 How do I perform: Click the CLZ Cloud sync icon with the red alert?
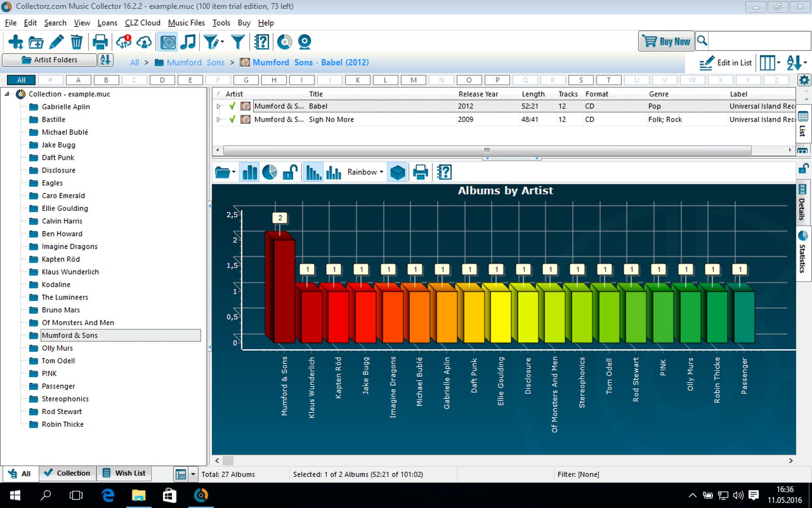pyautogui.click(x=124, y=42)
